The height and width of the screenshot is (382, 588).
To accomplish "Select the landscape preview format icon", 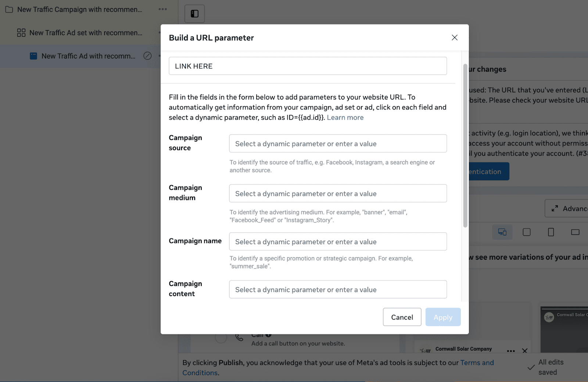I will [575, 232].
